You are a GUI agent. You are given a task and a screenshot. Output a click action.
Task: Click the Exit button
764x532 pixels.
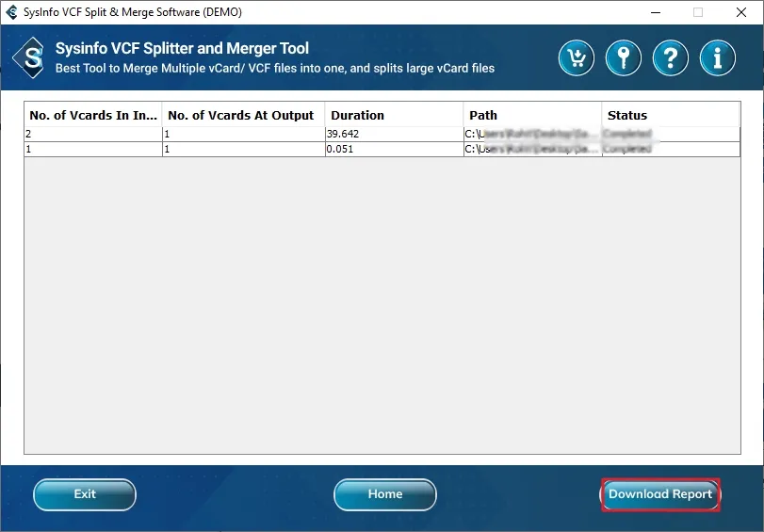click(x=85, y=494)
